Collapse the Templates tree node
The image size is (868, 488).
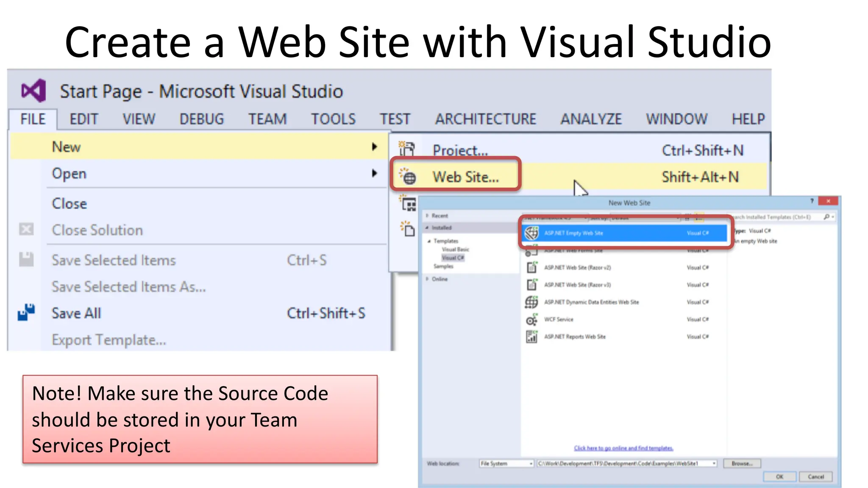(429, 241)
